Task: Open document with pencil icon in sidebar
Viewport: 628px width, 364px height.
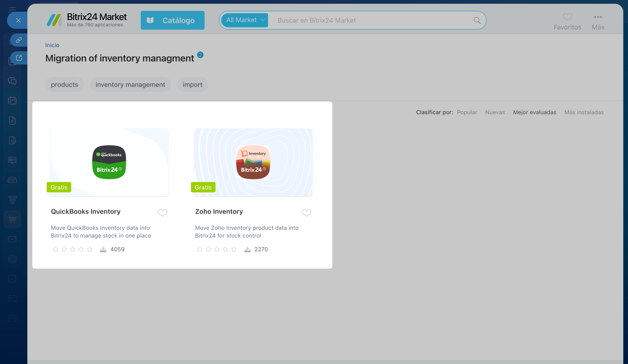Action: 12,140
